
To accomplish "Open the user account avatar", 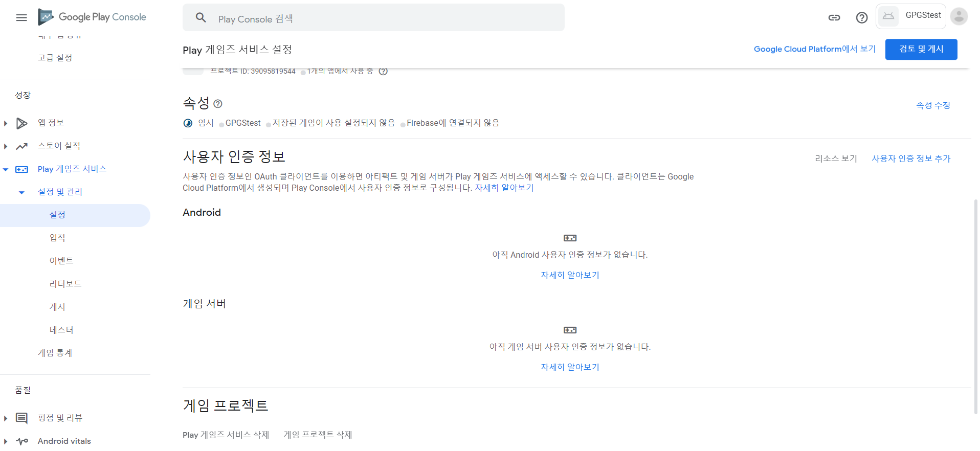I will tap(959, 16).
